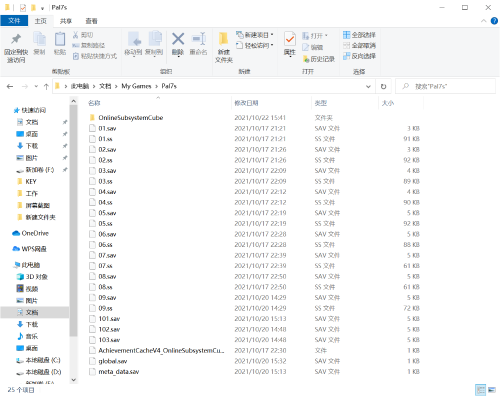The height and width of the screenshot is (396, 500).
Task: Click the search Pal7s input box
Action: (x=446, y=86)
